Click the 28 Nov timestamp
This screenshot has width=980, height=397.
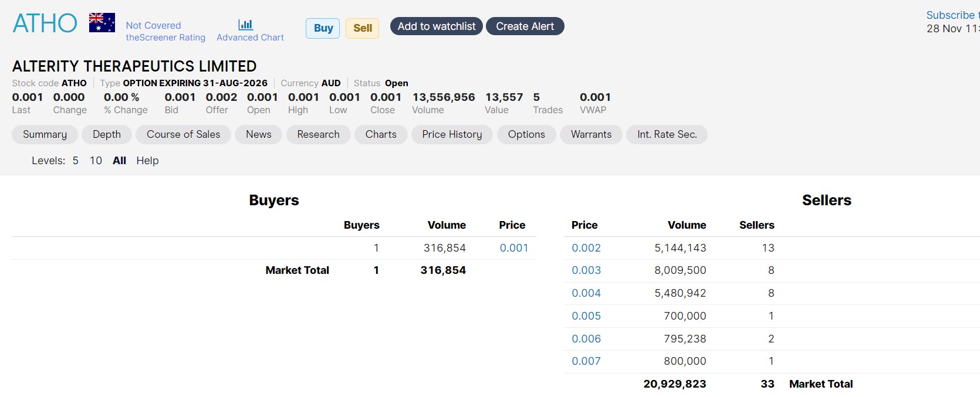(x=953, y=29)
